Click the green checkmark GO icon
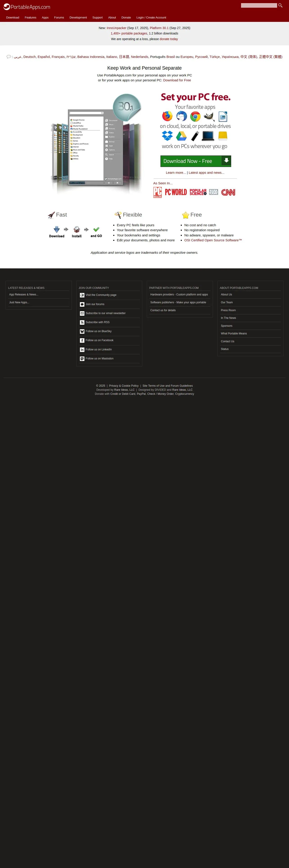 (96, 229)
